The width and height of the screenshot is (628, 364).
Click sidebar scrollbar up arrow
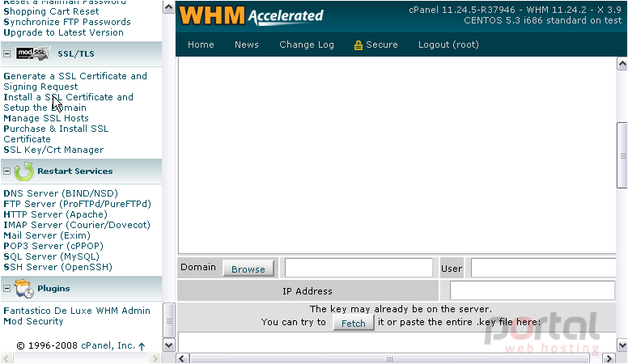click(x=168, y=7)
